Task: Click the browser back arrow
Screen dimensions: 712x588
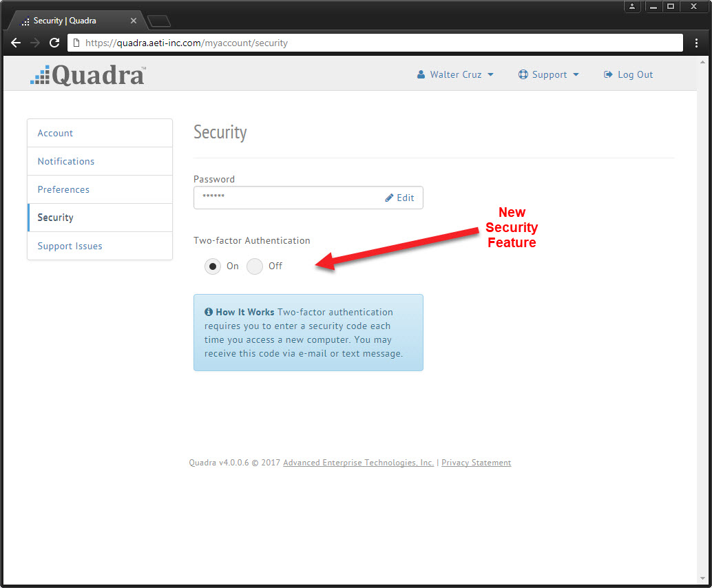Action: coord(16,43)
